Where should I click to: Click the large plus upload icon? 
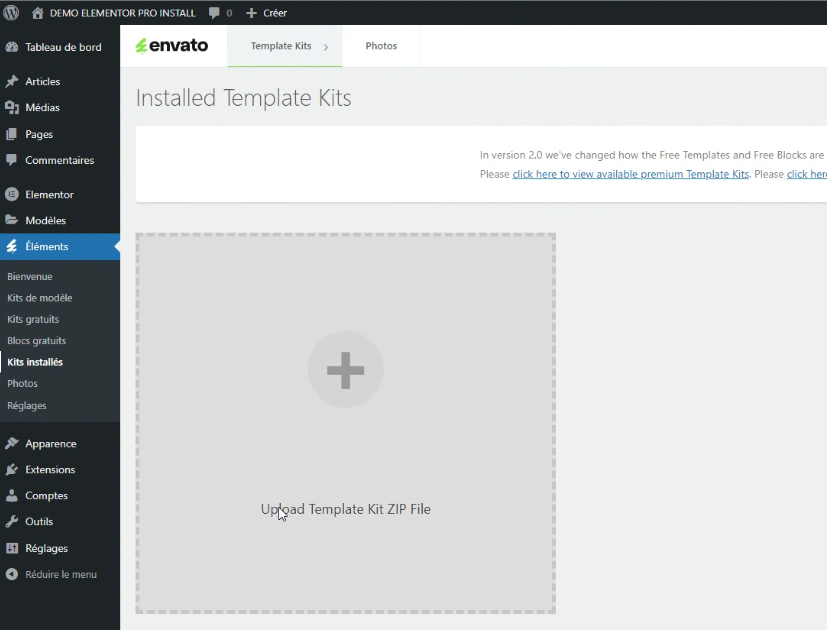point(345,370)
